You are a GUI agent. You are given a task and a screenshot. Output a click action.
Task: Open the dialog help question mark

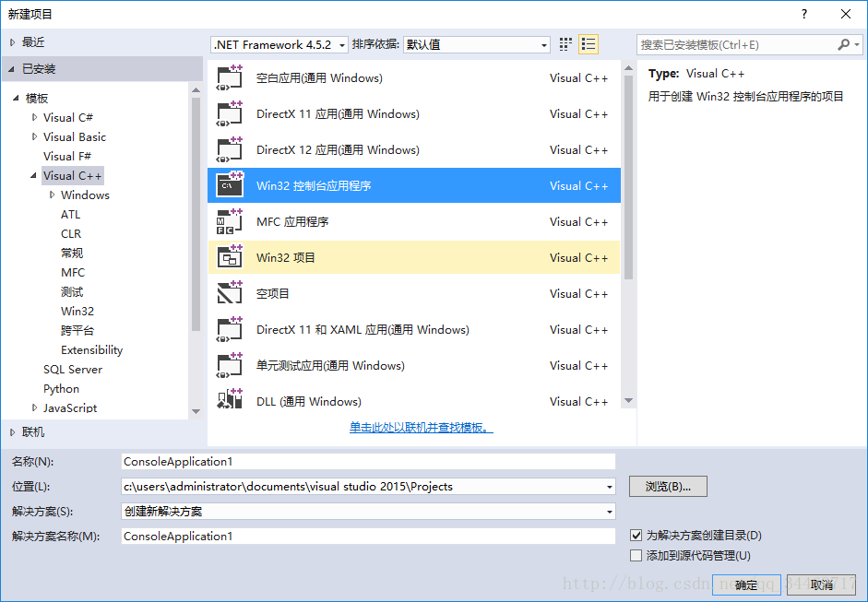[x=804, y=14]
